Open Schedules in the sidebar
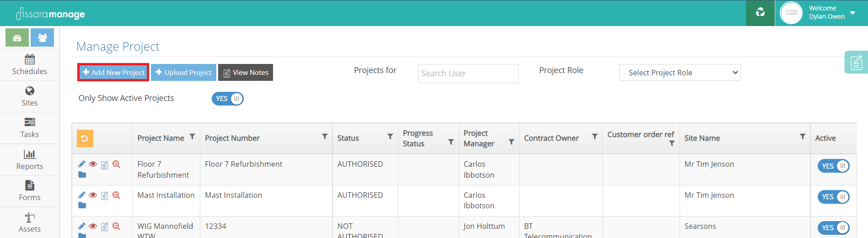Screen dimensions: 868x238 pos(30,65)
